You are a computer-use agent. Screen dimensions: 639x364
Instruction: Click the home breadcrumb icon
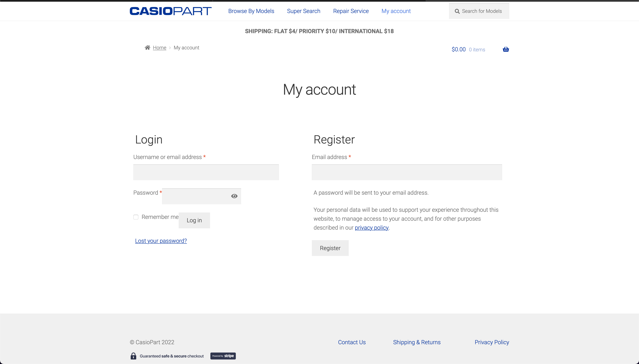click(147, 47)
